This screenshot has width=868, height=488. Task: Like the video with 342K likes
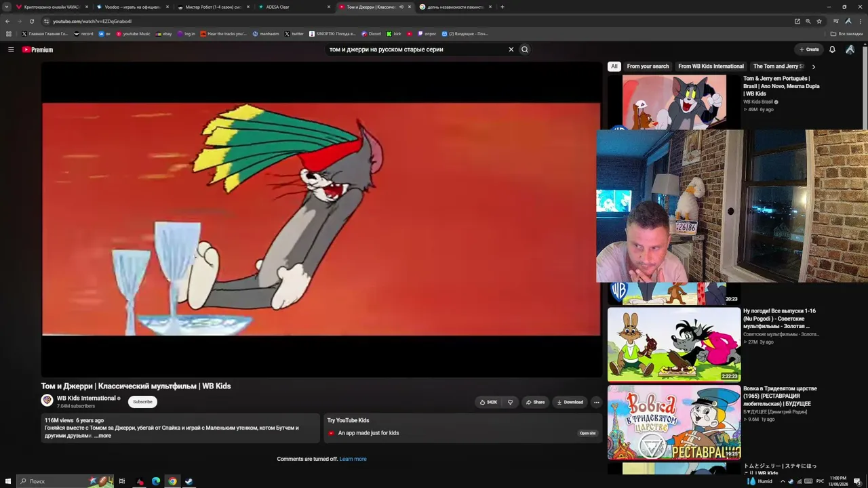488,402
